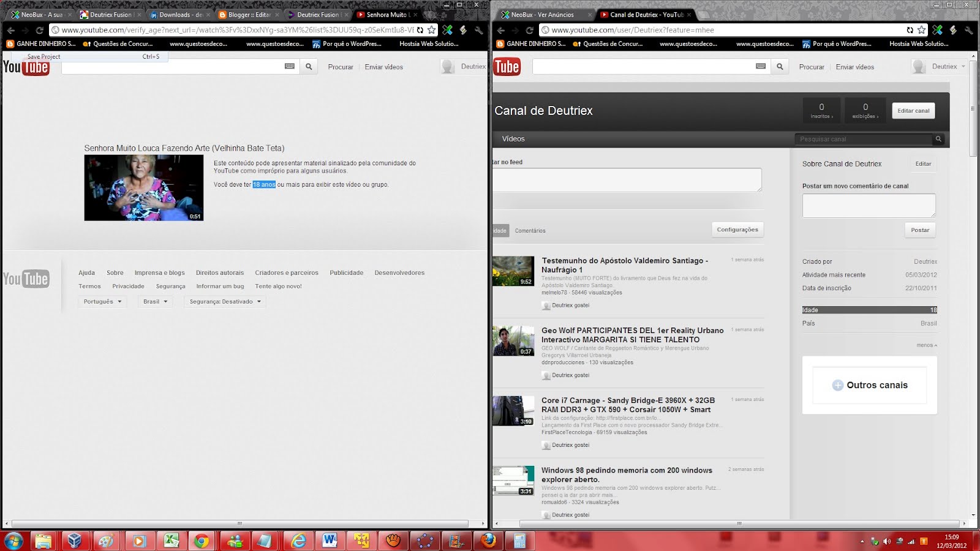Open Internet Explorer from the taskbar
980x551 pixels.
(298, 541)
